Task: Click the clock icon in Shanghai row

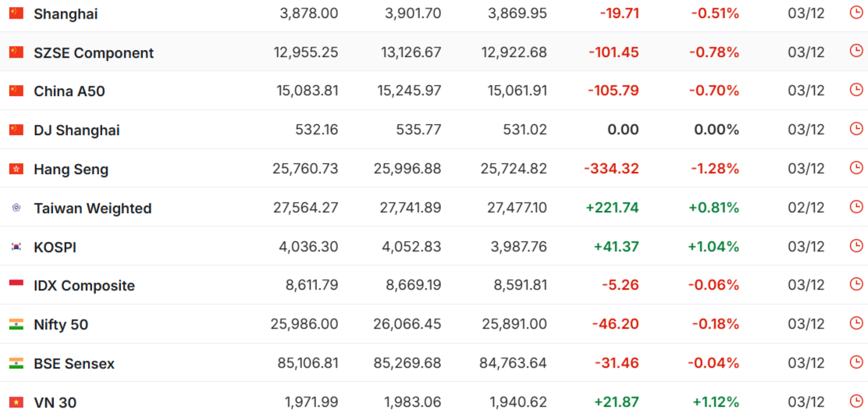Action: pos(856,12)
